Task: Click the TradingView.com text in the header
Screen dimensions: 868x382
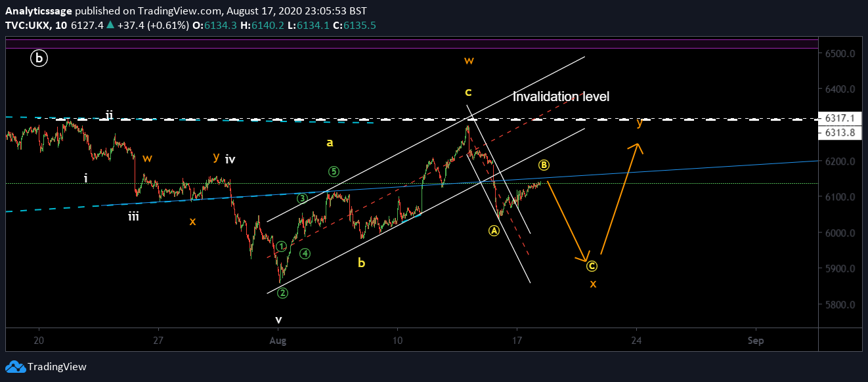Action: coord(180,11)
